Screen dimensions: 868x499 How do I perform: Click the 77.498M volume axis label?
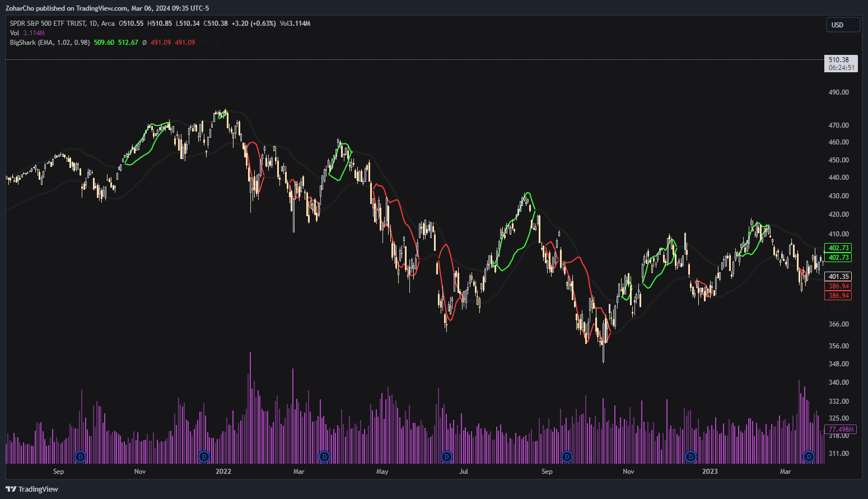[841, 430]
